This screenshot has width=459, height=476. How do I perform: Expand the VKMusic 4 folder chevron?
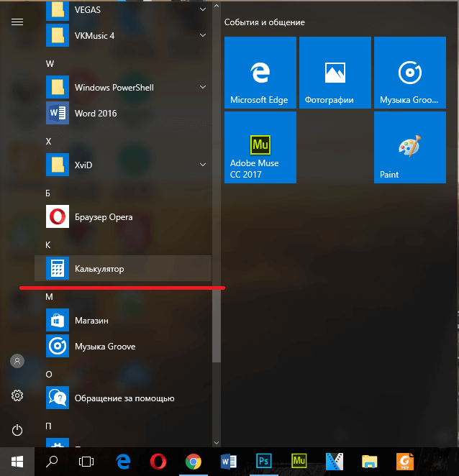[203, 35]
